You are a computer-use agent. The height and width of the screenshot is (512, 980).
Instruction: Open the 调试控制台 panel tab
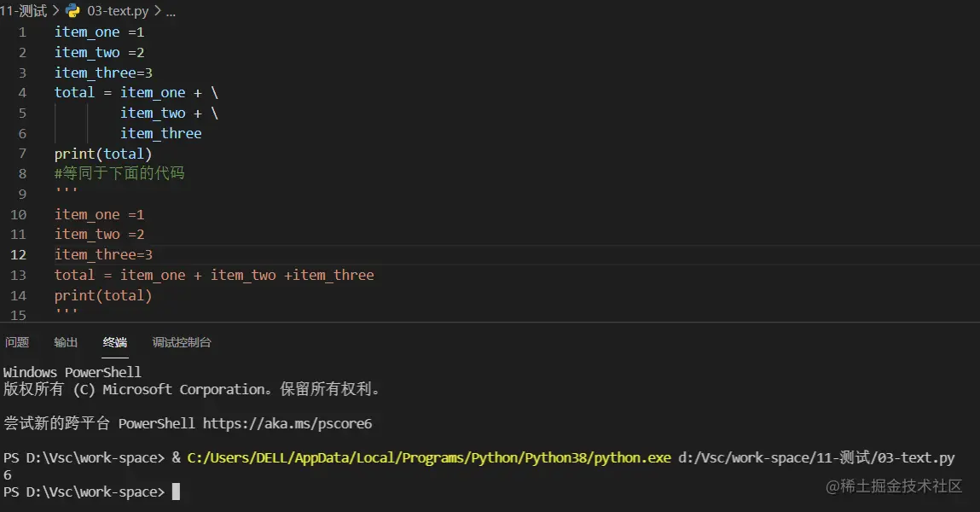click(x=182, y=342)
